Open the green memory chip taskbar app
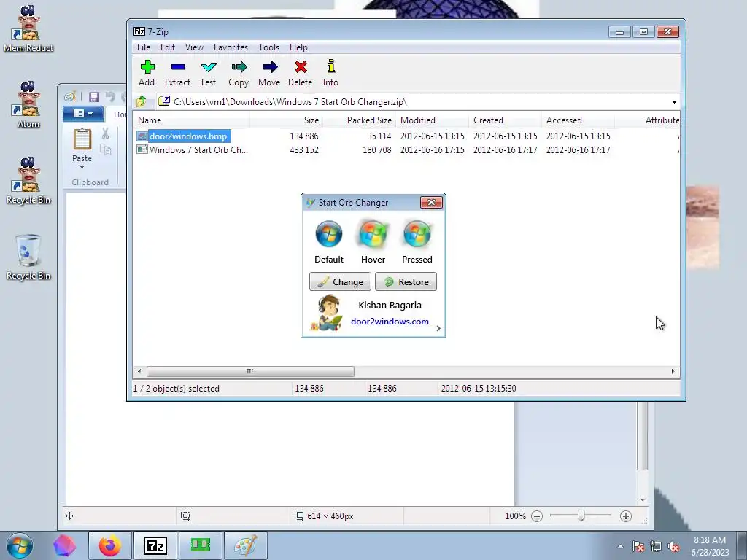This screenshot has width=747, height=560. click(201, 545)
